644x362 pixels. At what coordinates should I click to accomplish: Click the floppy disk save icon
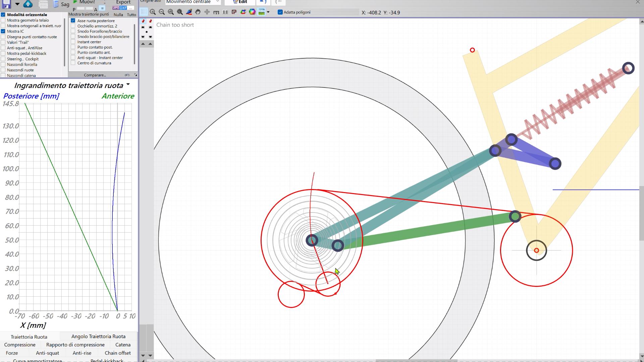tap(6, 4)
